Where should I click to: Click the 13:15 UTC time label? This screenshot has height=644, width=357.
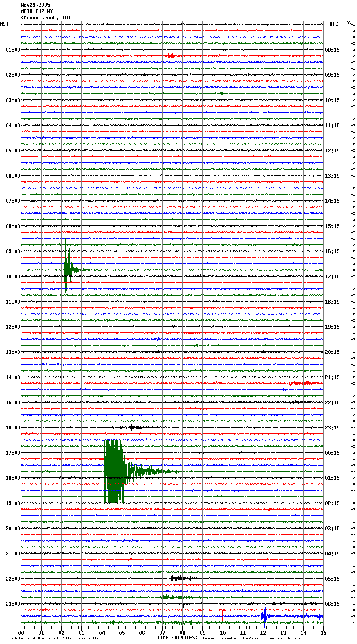coord(332,176)
